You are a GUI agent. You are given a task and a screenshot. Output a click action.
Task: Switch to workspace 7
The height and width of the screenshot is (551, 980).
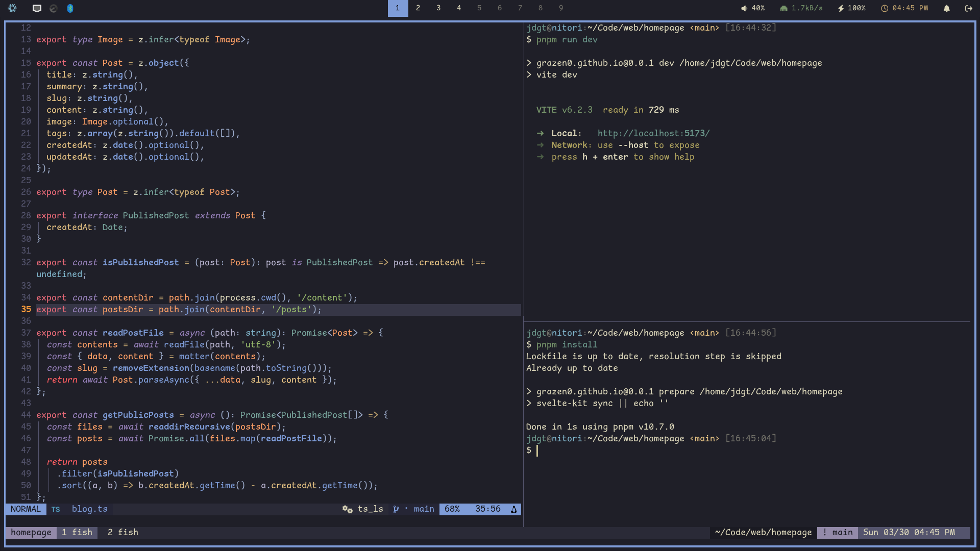point(520,8)
